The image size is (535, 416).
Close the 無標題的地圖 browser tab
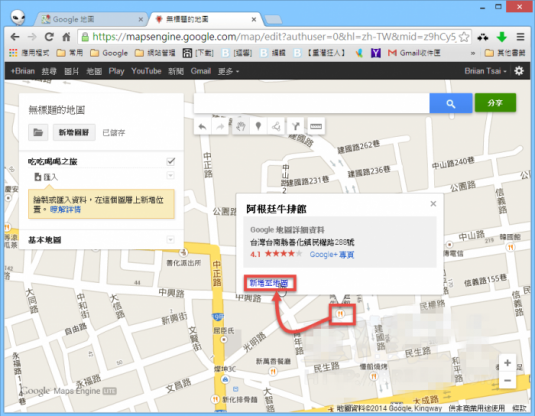254,20
